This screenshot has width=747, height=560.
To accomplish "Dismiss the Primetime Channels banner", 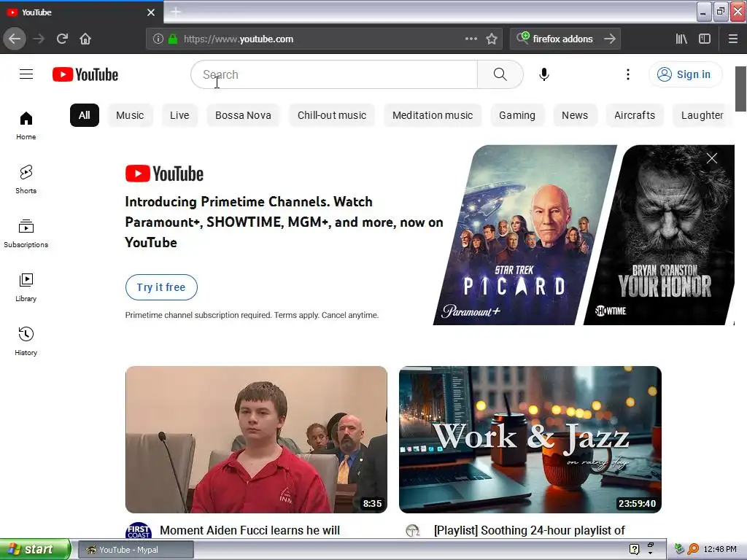I will tap(712, 158).
